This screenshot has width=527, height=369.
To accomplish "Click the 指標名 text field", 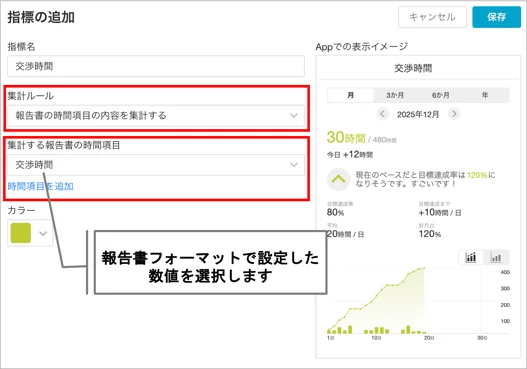I will pos(156,66).
